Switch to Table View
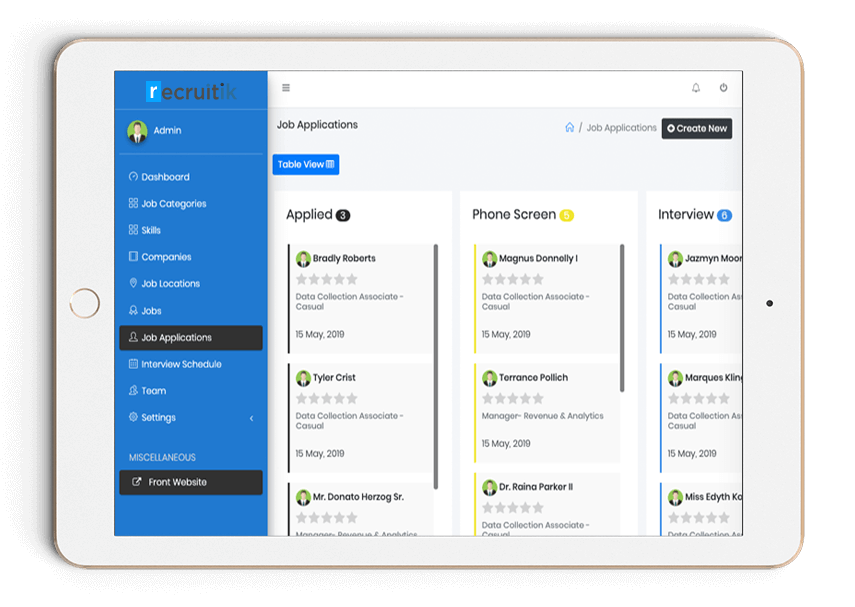The width and height of the screenshot is (855, 607). pos(306,165)
